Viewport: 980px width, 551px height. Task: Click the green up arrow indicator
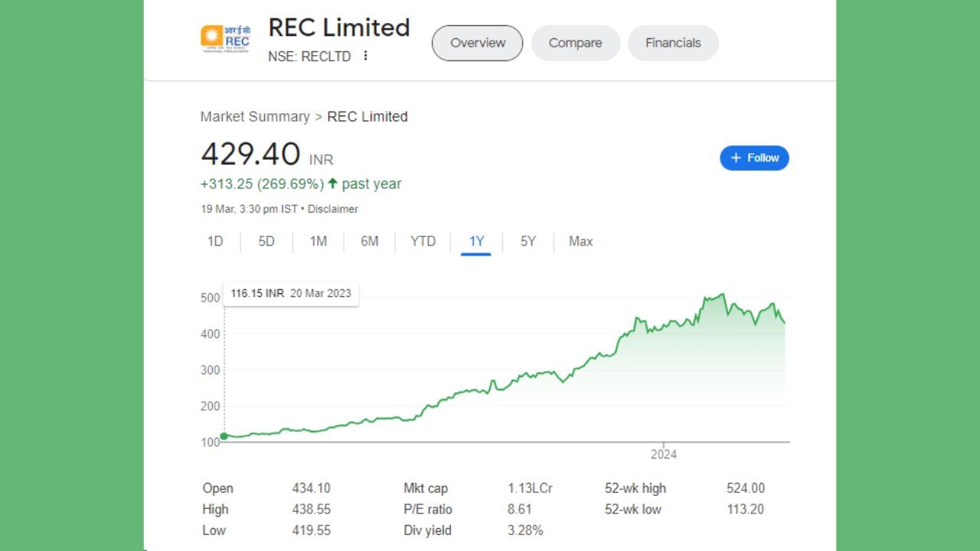pyautogui.click(x=332, y=184)
